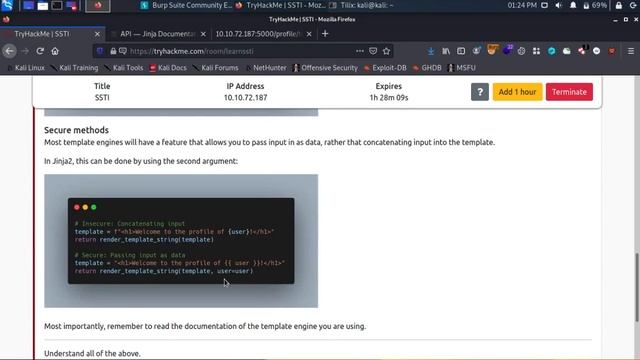Close the TryHackMe | SSTI tab
The height and width of the screenshot is (360, 640).
pos(97,34)
